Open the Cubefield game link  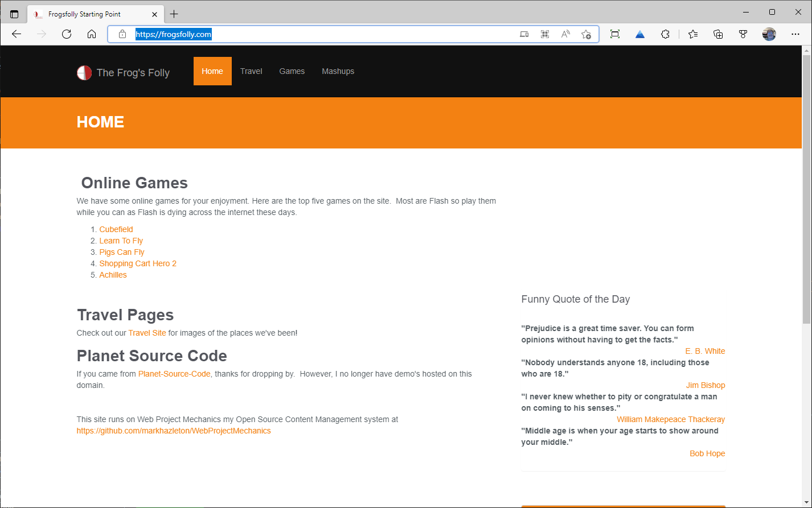(116, 229)
